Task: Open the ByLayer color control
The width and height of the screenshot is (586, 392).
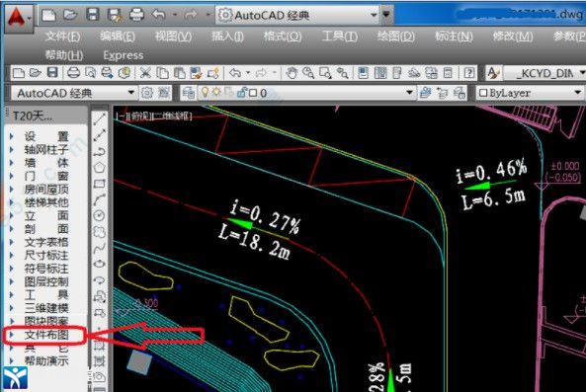Action: pos(531,93)
